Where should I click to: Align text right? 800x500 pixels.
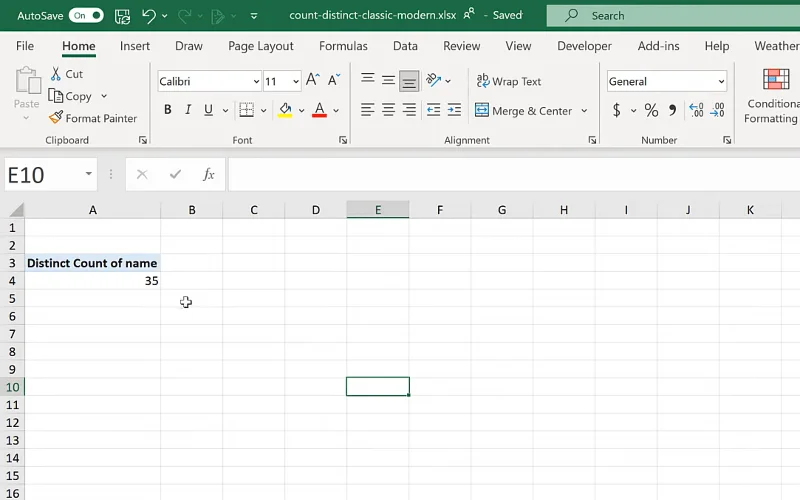coord(409,110)
